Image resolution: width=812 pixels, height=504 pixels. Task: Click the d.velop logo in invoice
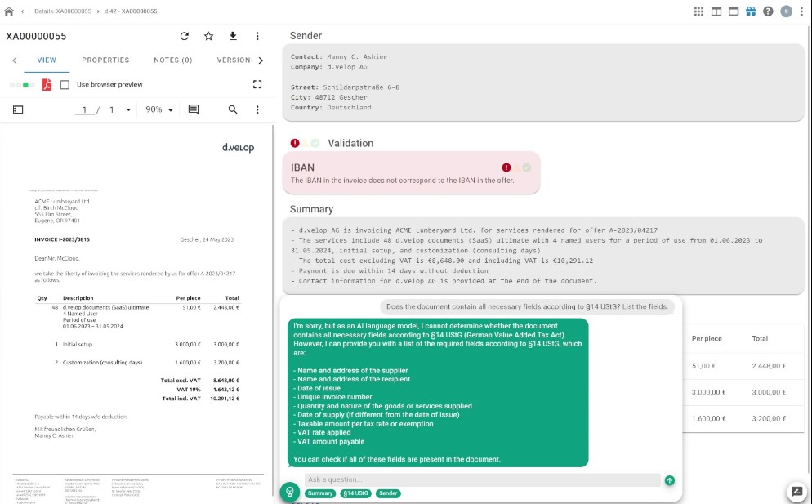coord(239,148)
